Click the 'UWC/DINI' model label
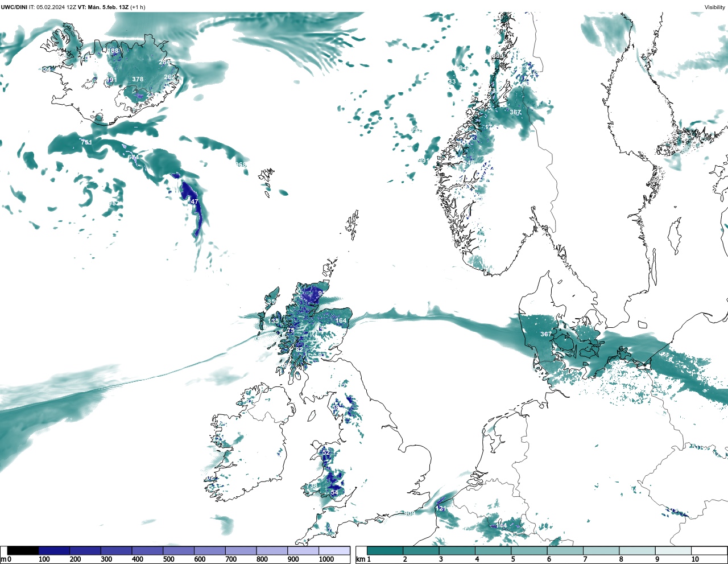This screenshot has width=728, height=564. (14, 7)
